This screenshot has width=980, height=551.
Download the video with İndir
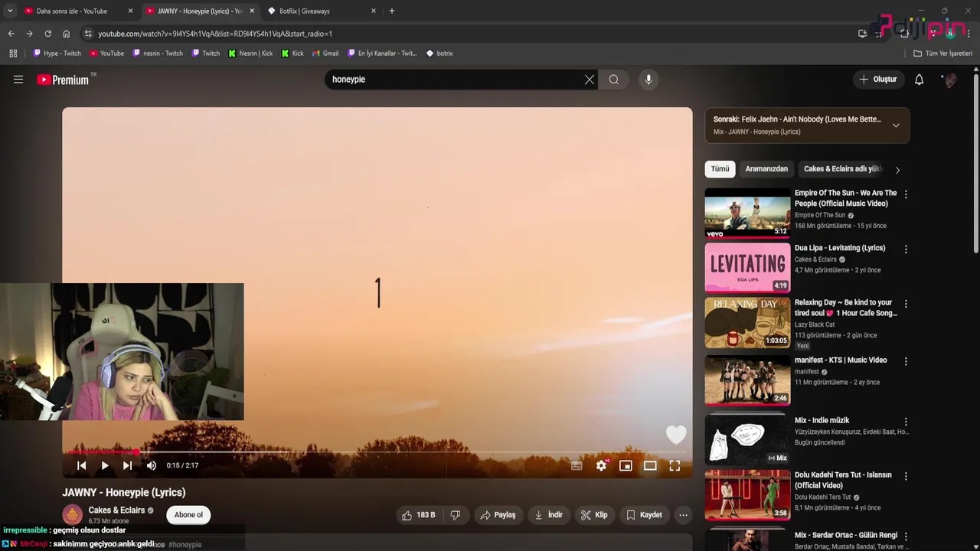pos(548,515)
